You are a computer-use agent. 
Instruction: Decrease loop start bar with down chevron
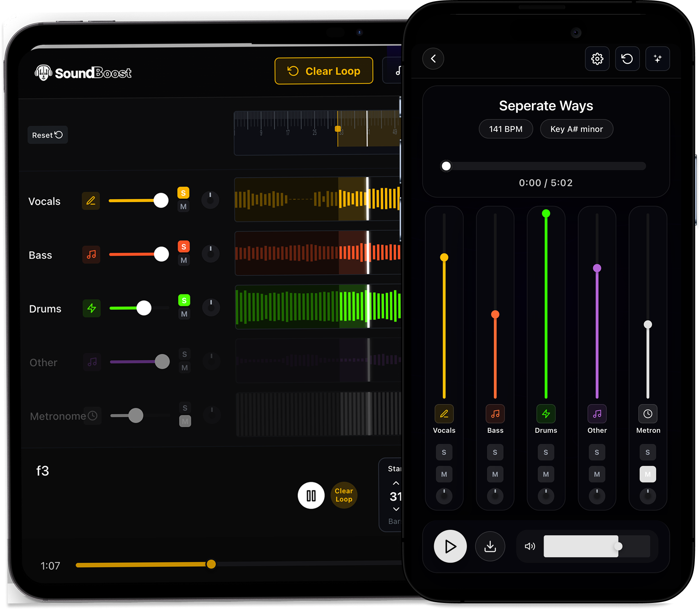[x=396, y=509]
